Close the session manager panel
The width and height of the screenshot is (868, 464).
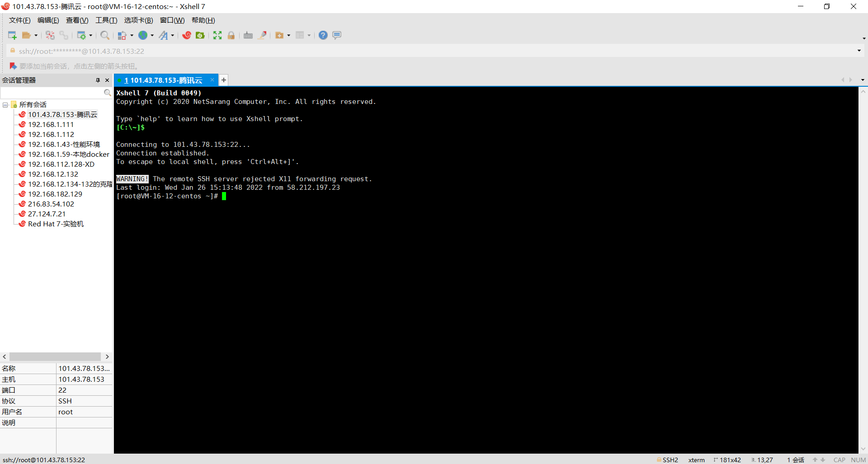[x=107, y=80]
